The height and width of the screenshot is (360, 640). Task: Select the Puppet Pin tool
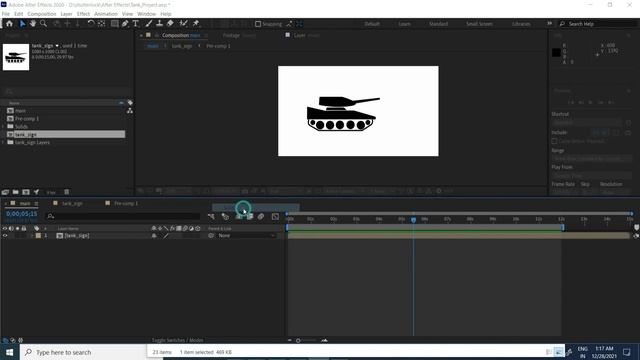(x=196, y=24)
